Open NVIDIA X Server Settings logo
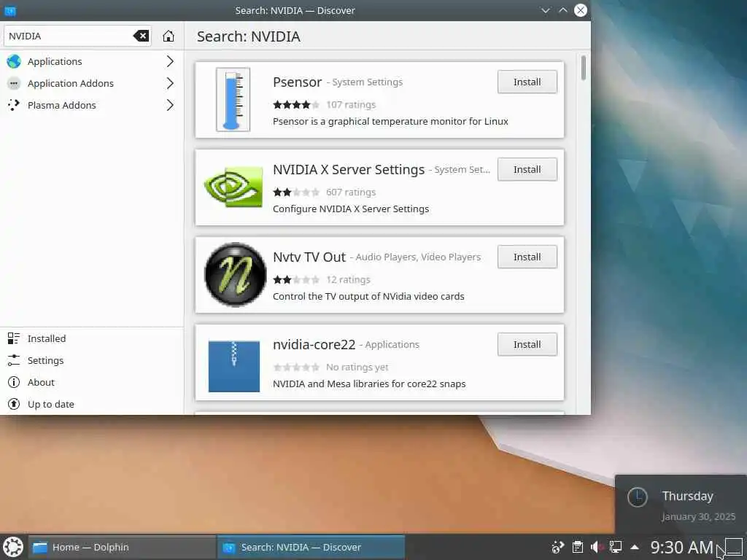The width and height of the screenshot is (747, 560). [x=233, y=187]
